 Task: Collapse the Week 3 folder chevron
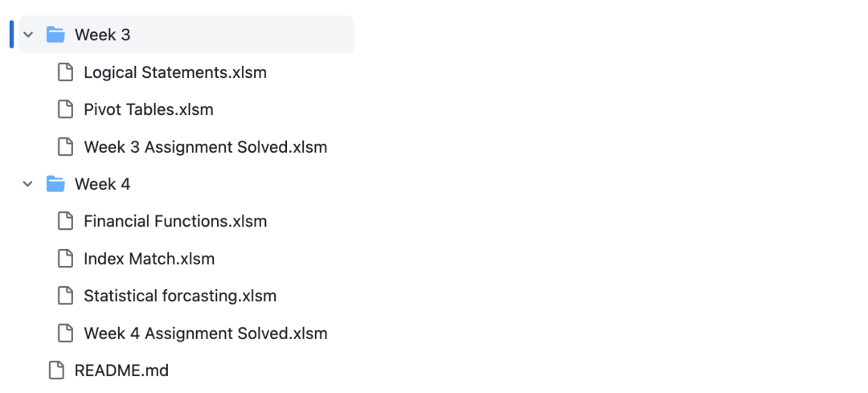(28, 35)
